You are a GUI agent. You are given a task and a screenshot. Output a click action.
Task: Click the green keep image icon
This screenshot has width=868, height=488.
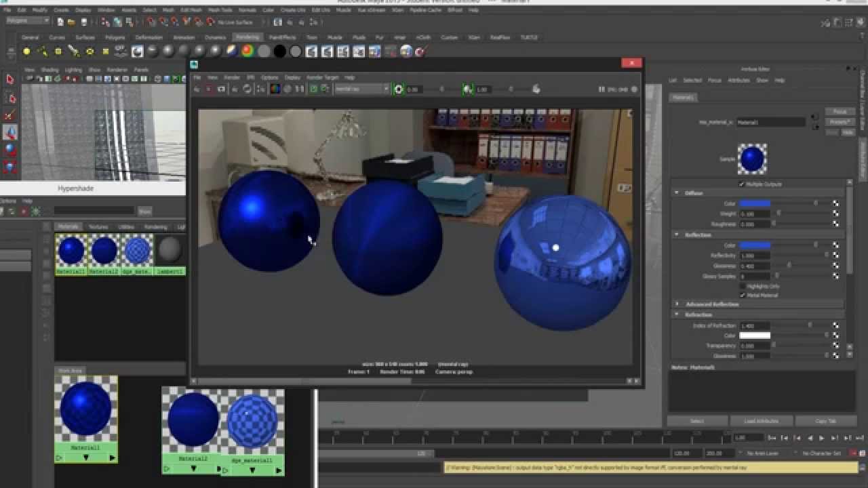point(314,89)
